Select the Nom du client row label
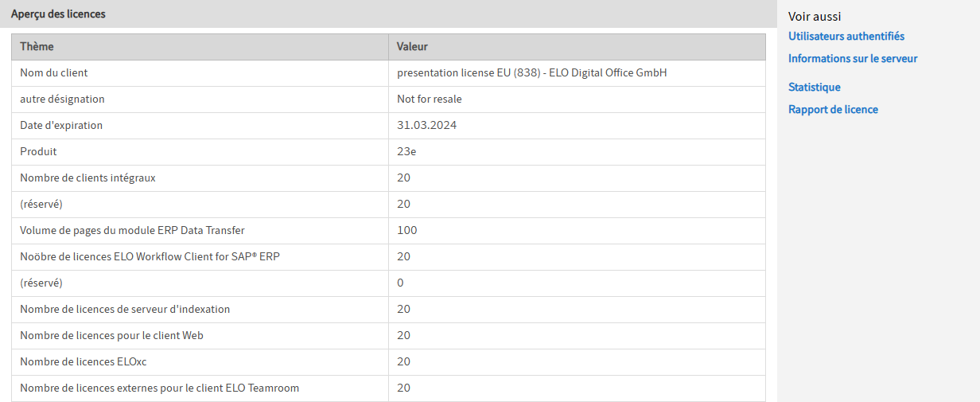This screenshot has height=402, width=980. [x=54, y=73]
